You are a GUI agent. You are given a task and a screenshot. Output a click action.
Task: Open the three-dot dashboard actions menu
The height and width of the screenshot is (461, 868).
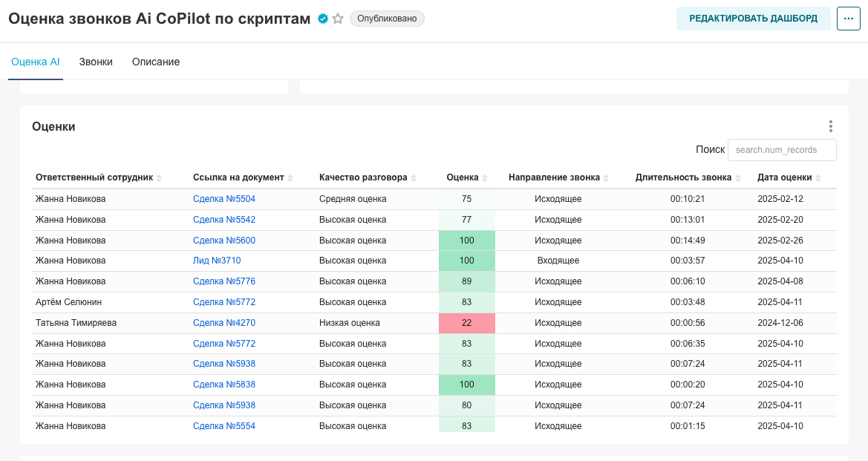point(848,19)
